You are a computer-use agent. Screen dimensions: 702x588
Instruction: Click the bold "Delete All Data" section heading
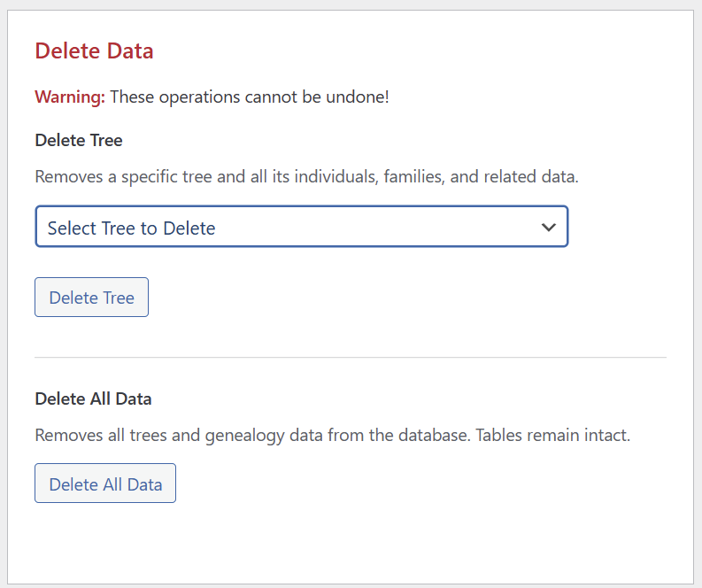click(x=93, y=398)
